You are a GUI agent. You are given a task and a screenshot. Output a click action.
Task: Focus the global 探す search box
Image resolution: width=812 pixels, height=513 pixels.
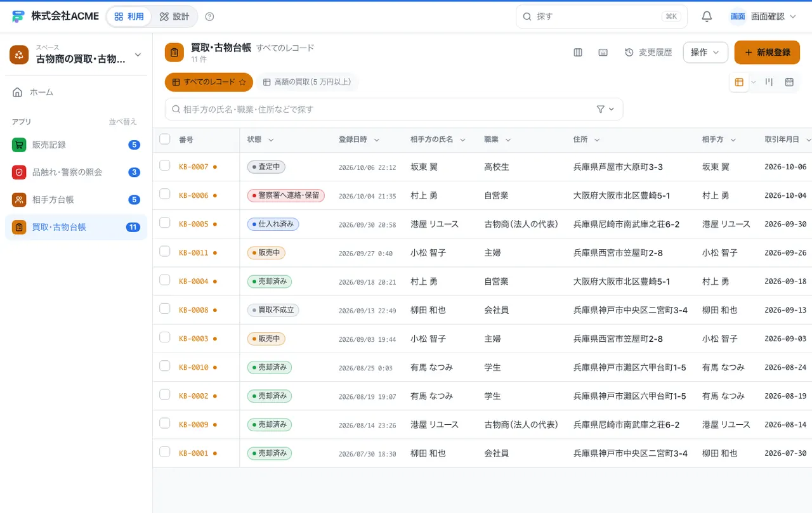[x=601, y=16]
